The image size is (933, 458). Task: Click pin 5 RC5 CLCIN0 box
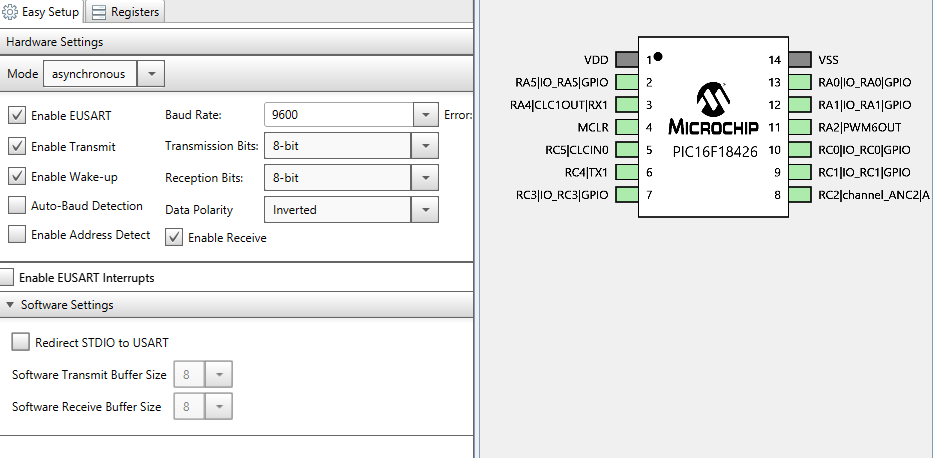click(x=626, y=149)
